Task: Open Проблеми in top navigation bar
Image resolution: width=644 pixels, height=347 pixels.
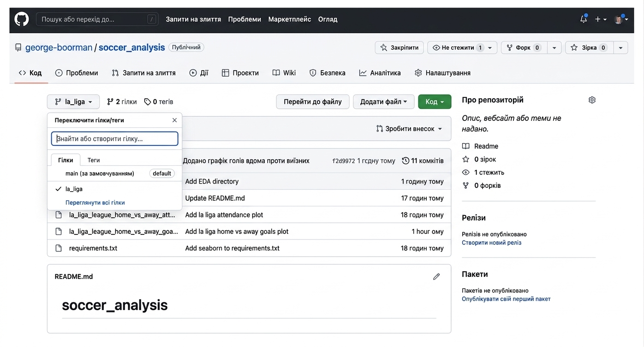Action: [244, 19]
